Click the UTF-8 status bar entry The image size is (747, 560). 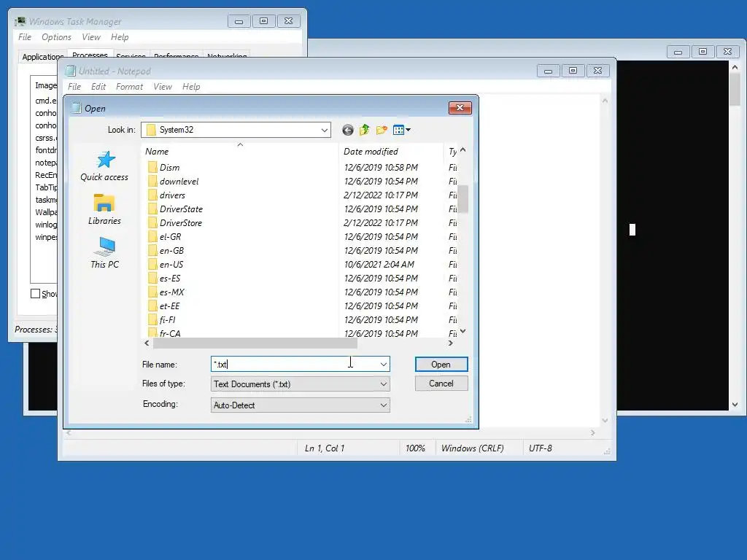coord(541,448)
